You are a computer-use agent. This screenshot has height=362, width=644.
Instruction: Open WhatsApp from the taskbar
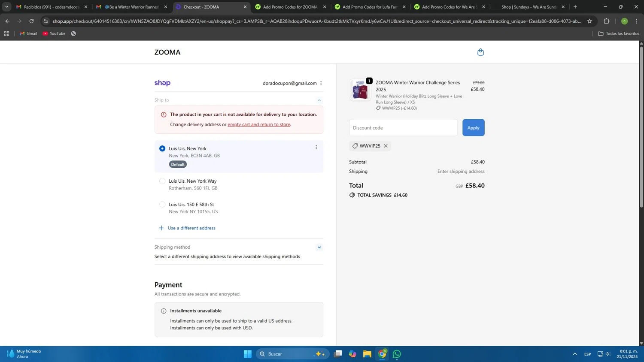[397, 354]
